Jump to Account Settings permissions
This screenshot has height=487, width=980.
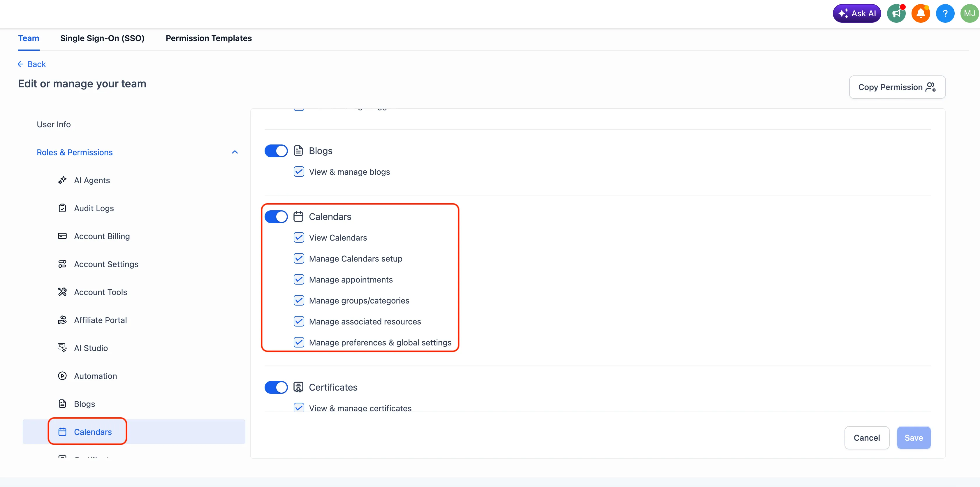tap(106, 264)
